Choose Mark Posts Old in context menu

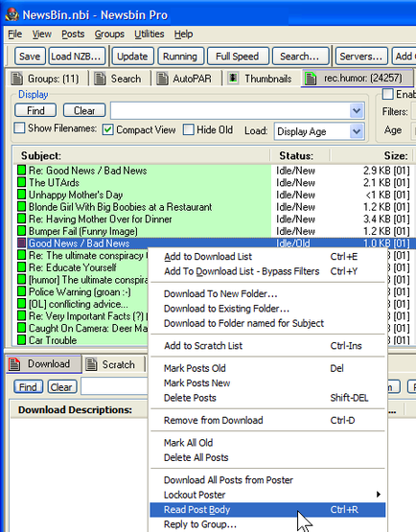click(x=267, y=368)
